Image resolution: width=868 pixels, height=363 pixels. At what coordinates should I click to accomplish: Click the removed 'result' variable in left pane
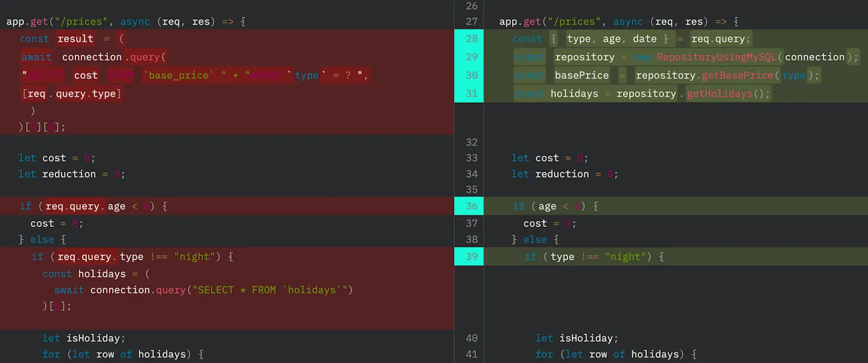pyautogui.click(x=75, y=39)
